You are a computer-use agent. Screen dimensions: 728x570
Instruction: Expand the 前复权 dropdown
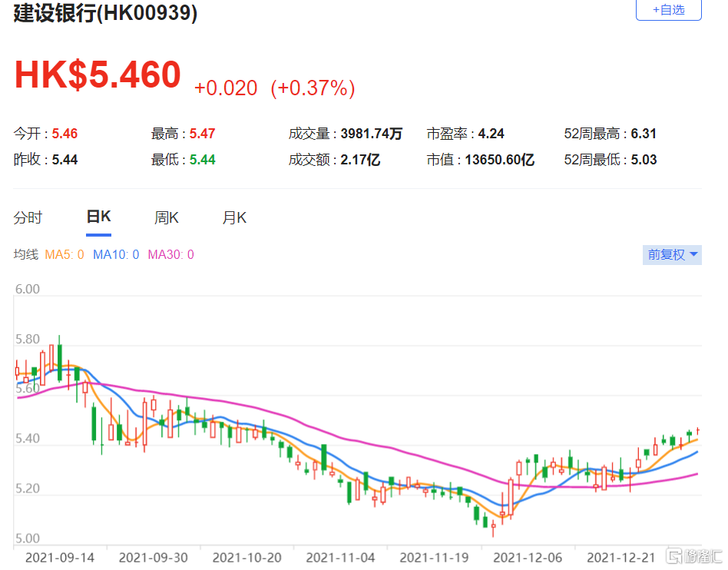672,254
